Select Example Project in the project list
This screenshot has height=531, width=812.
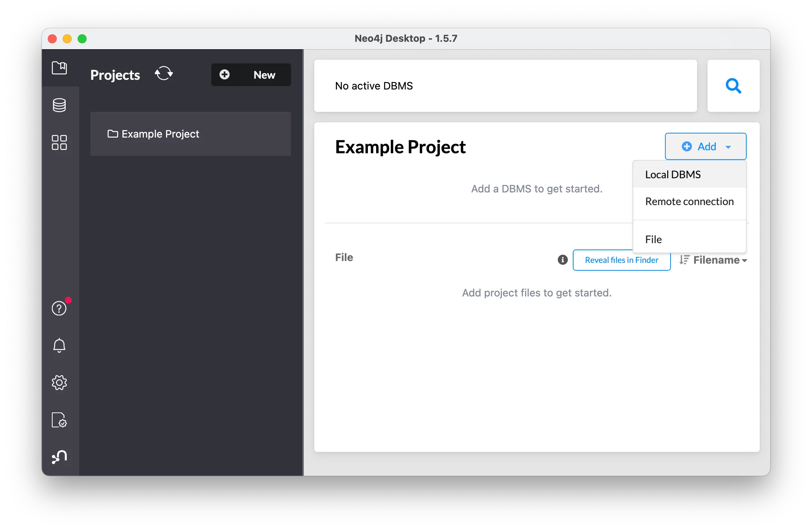point(191,134)
